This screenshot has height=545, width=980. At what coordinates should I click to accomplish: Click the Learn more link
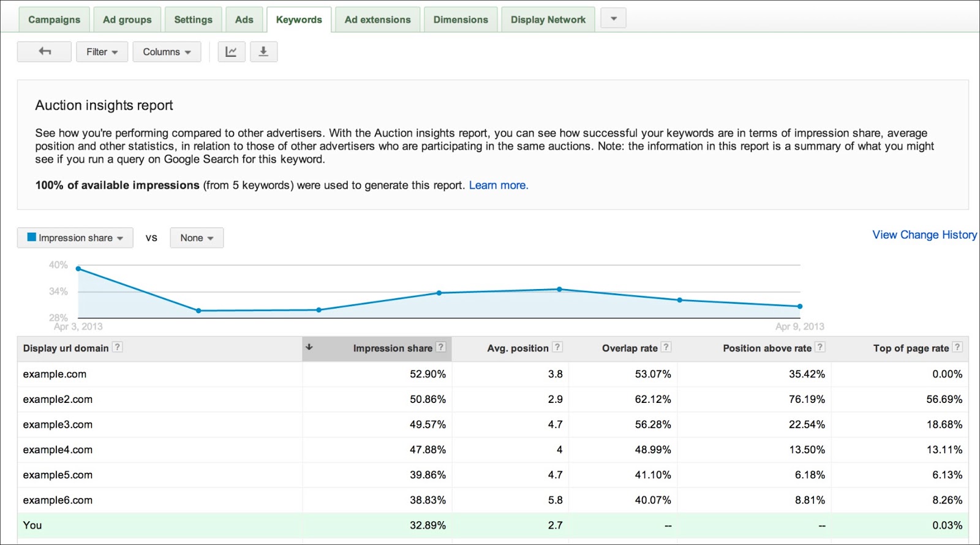[x=498, y=185]
